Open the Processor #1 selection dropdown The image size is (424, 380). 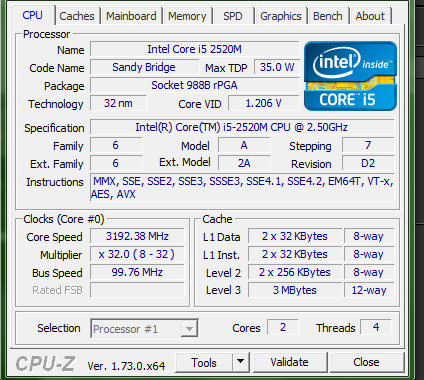pos(144,329)
